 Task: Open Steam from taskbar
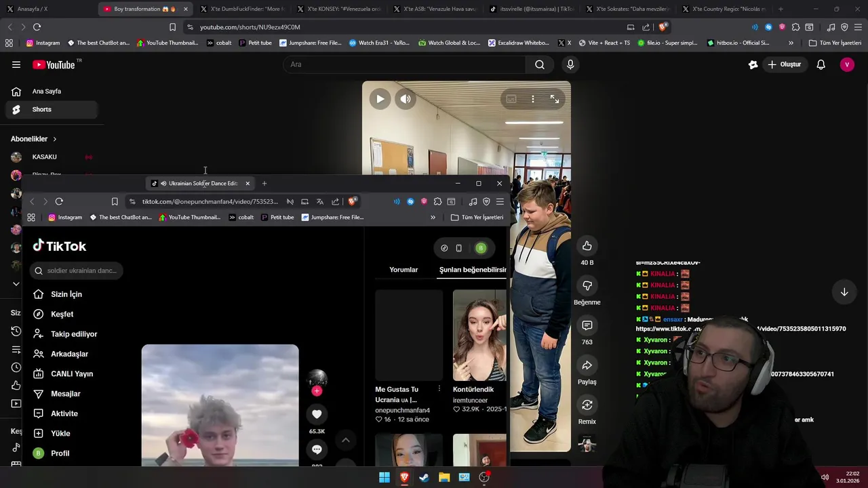point(424,477)
